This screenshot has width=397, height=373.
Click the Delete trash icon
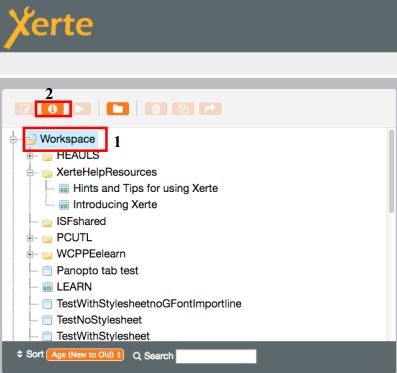[x=156, y=109]
